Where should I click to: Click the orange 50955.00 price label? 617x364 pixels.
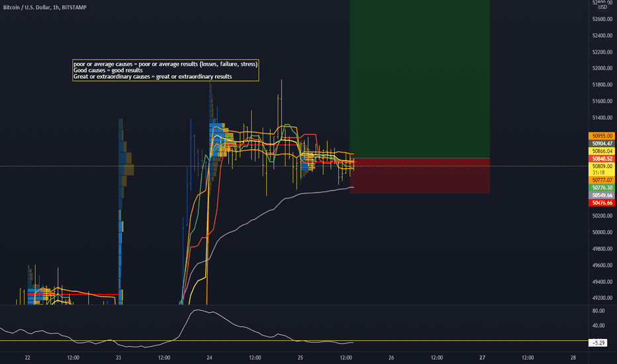coord(602,136)
